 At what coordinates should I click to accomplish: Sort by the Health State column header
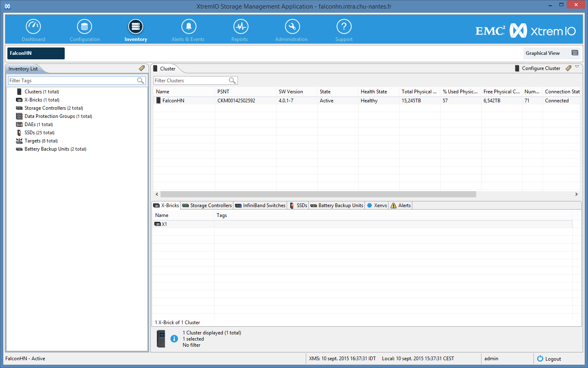click(x=379, y=92)
